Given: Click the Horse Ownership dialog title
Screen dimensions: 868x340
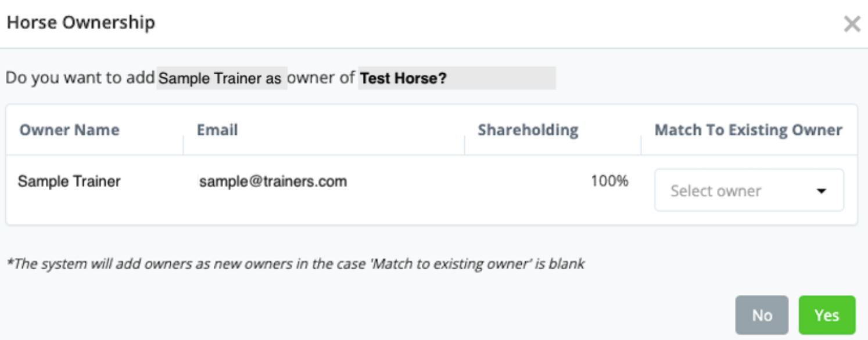Looking at the screenshot, I should coord(81,23).
